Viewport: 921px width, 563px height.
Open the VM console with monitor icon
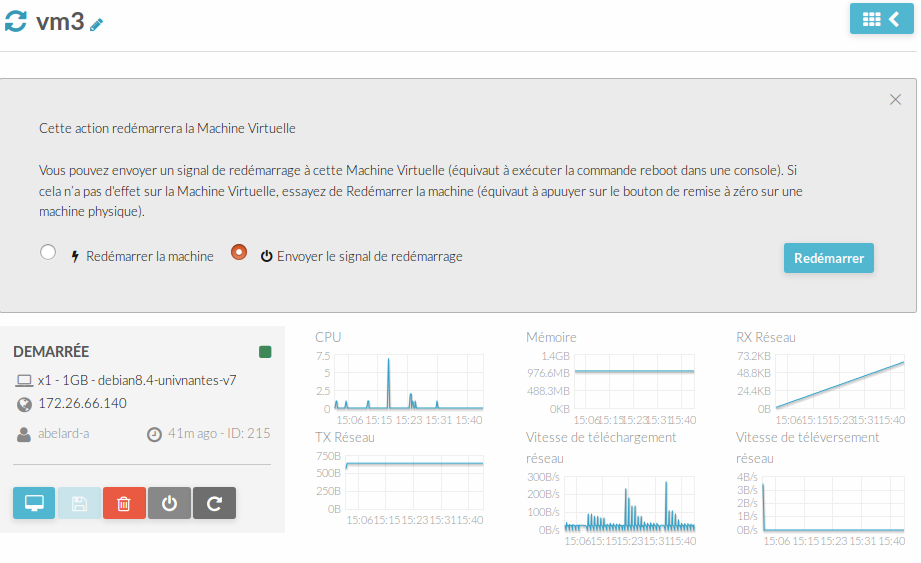(x=34, y=503)
